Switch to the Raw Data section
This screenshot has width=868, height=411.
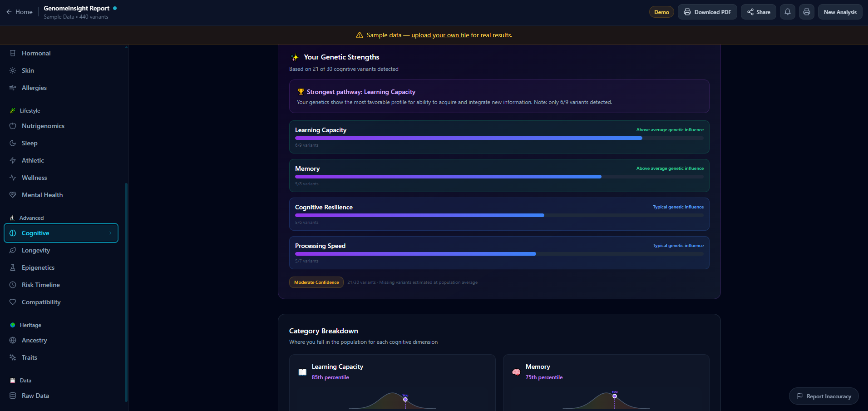[x=35, y=396]
